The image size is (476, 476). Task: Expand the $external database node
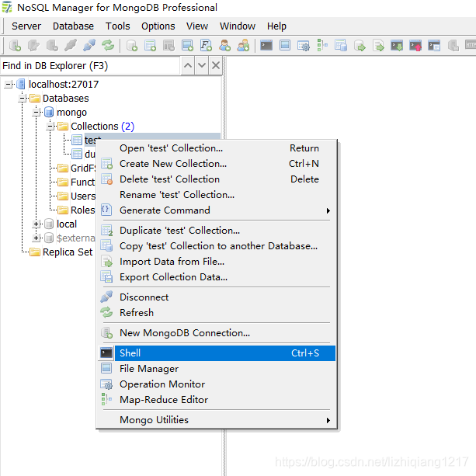36,238
